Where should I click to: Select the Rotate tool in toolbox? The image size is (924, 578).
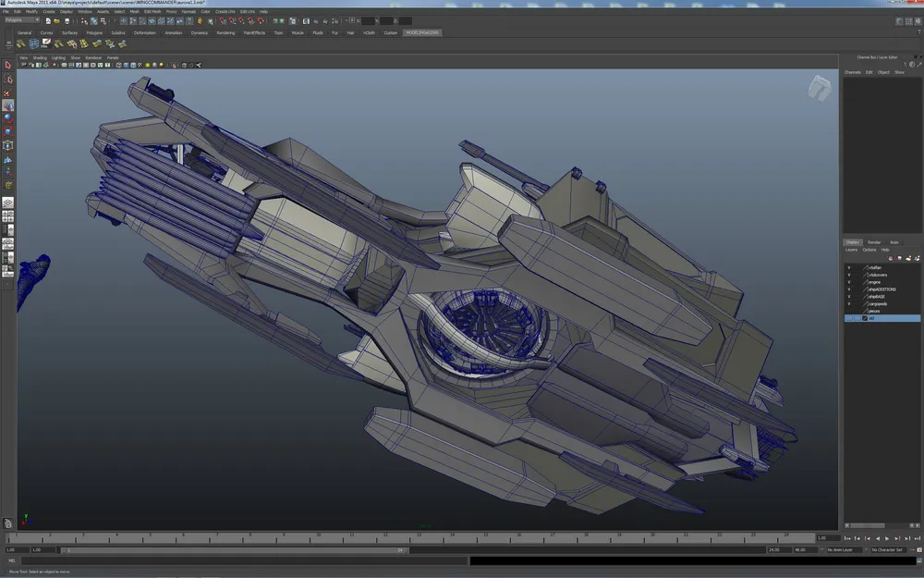pos(8,118)
